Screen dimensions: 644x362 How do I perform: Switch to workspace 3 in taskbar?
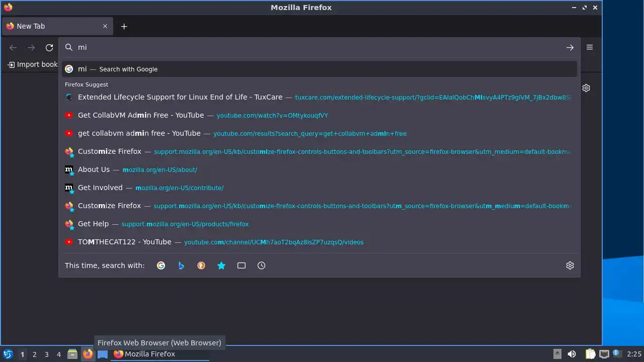(46, 354)
